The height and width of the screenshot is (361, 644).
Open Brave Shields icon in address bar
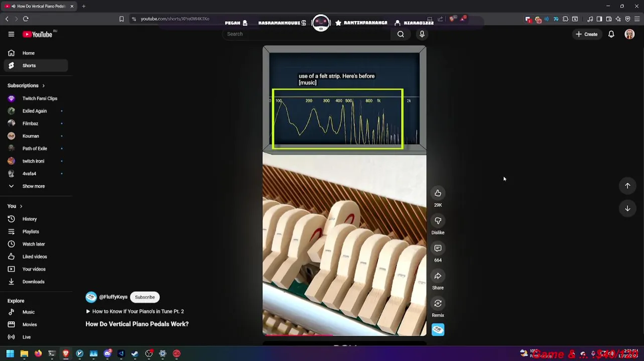[452, 19]
